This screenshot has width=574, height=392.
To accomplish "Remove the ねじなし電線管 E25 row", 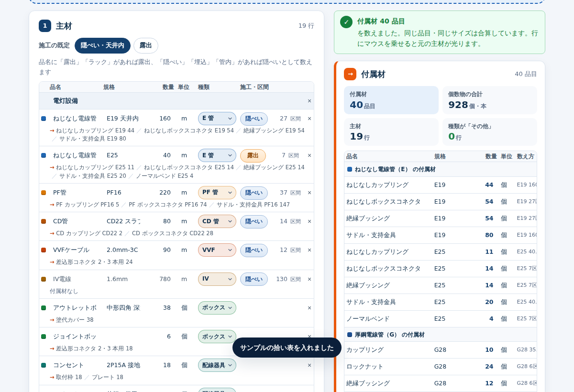I will tap(309, 155).
